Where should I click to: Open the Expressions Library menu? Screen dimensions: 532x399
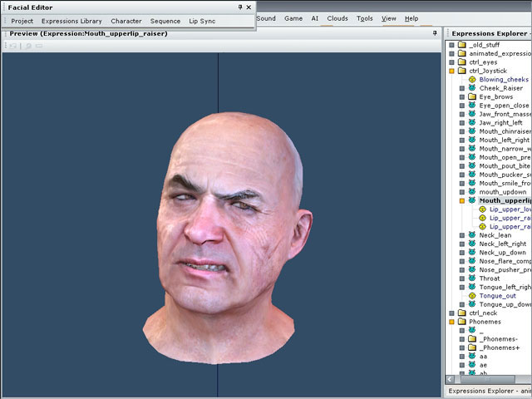[71, 21]
